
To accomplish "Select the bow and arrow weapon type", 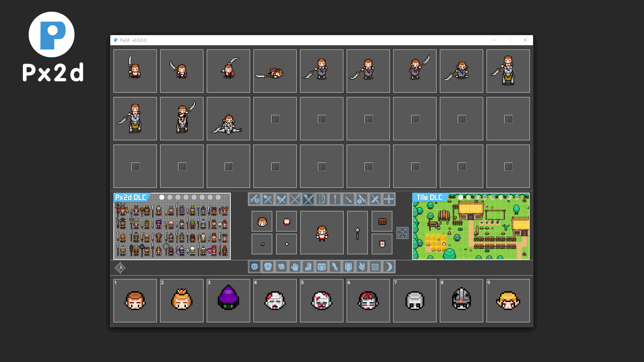I will coord(321,199).
